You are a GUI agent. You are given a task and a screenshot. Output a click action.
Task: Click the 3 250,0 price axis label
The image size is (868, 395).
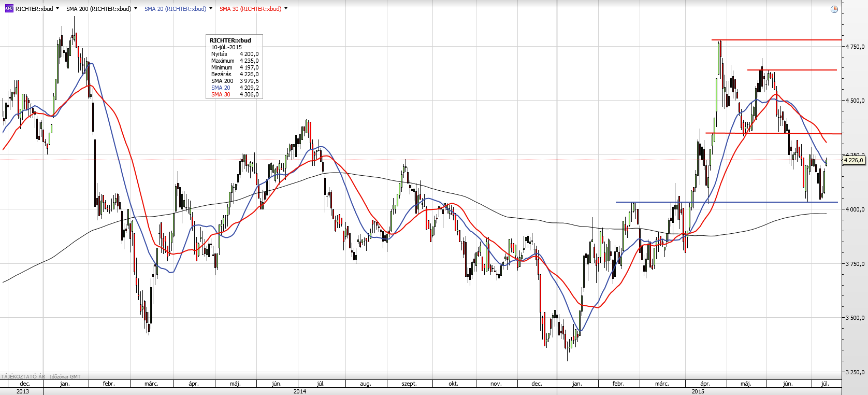pyautogui.click(x=855, y=372)
